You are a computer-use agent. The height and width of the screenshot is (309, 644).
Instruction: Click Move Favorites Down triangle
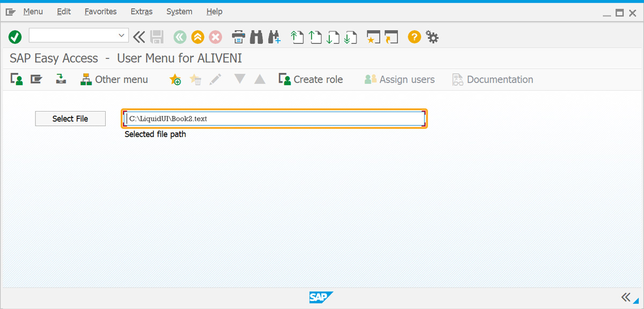tap(240, 79)
